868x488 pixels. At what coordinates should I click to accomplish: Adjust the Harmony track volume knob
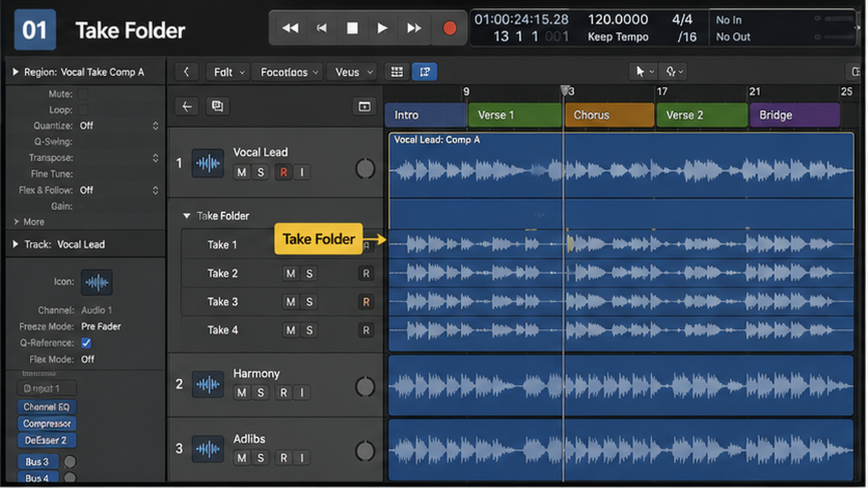[365, 387]
